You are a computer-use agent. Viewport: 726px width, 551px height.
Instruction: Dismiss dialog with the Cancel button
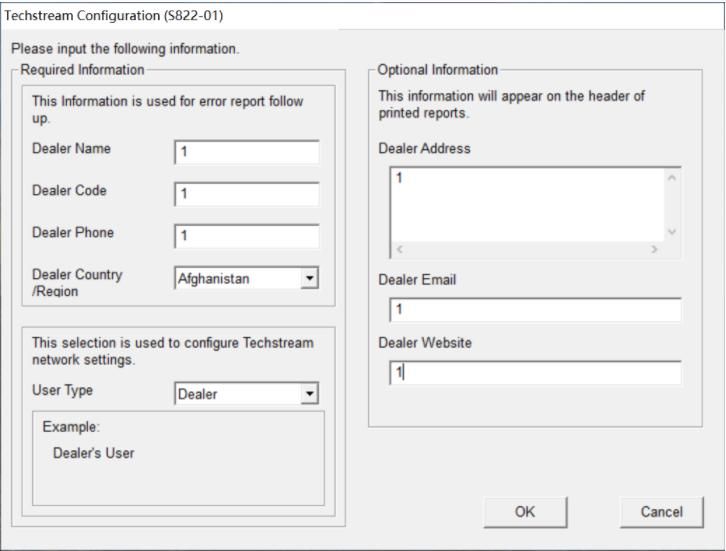coord(662,512)
